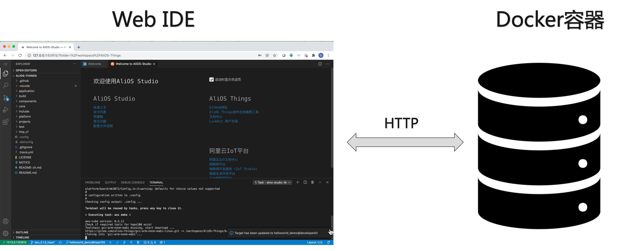Open editor more actions ellipsis
Screen dimensions: 644x251
tap(327, 64)
